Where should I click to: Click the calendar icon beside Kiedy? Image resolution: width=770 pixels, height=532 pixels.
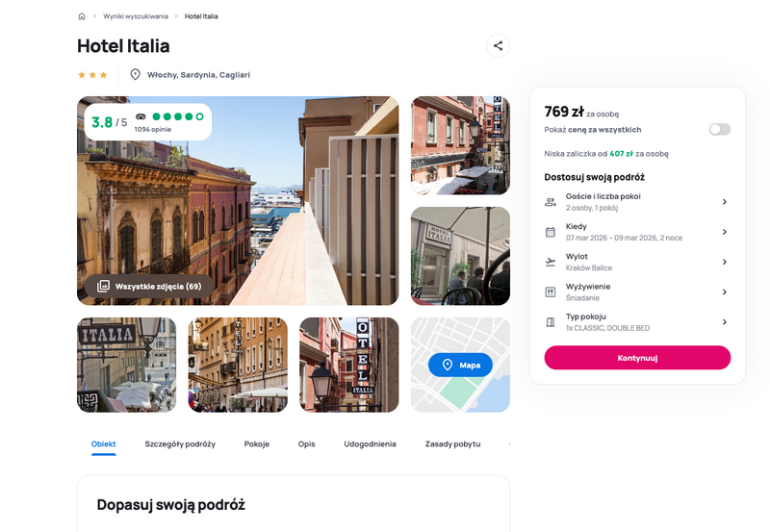[550, 232]
